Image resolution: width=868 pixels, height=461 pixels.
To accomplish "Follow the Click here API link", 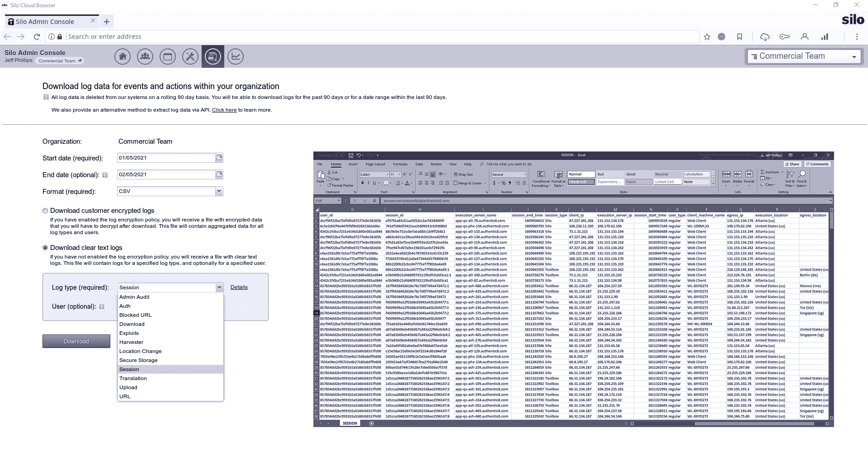I will (224, 110).
